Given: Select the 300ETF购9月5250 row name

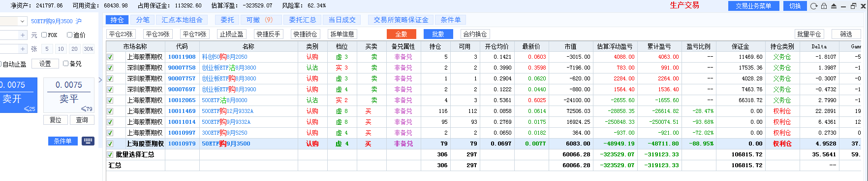Looking at the screenshot, I should (224, 133).
